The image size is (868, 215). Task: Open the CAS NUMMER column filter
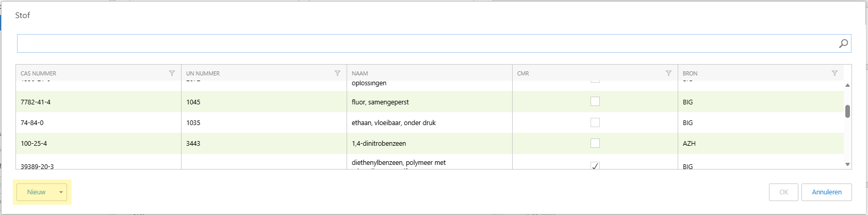[172, 73]
